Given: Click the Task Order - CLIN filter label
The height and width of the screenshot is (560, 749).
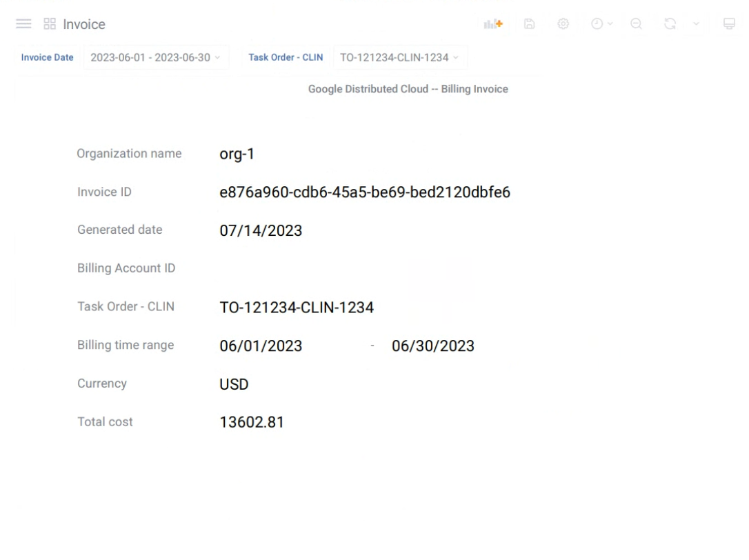Looking at the screenshot, I should click(286, 57).
